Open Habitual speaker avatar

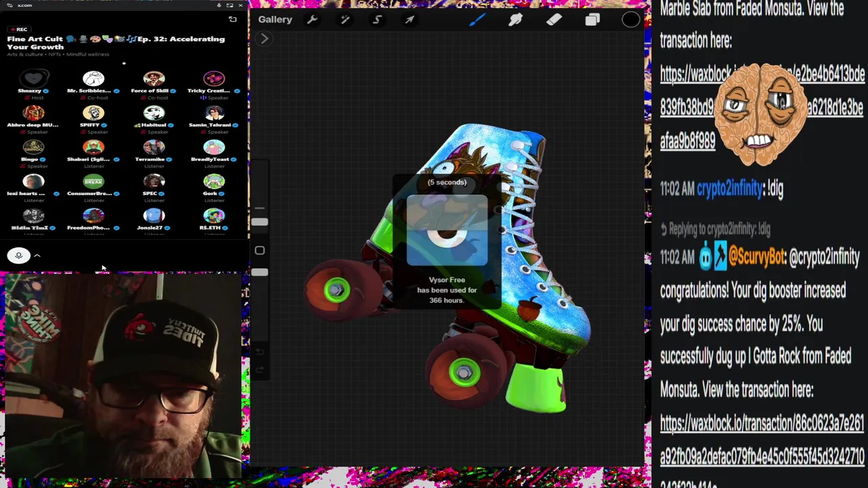(154, 113)
